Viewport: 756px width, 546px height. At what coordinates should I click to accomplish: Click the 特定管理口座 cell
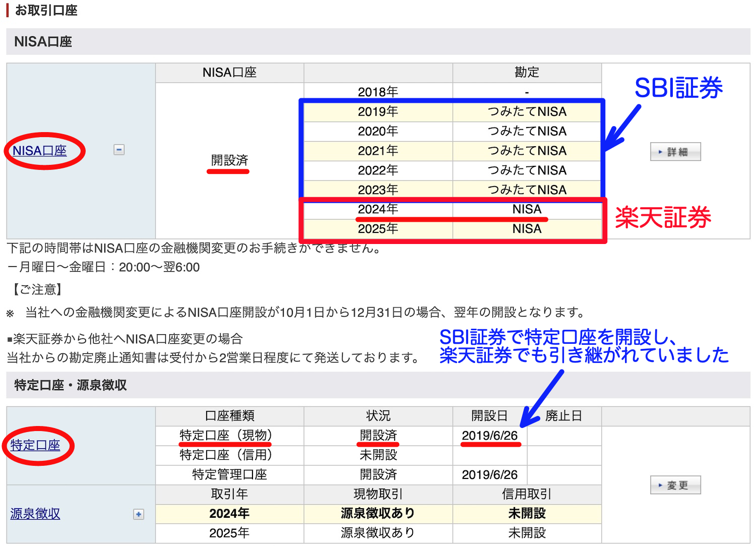pyautogui.click(x=230, y=474)
